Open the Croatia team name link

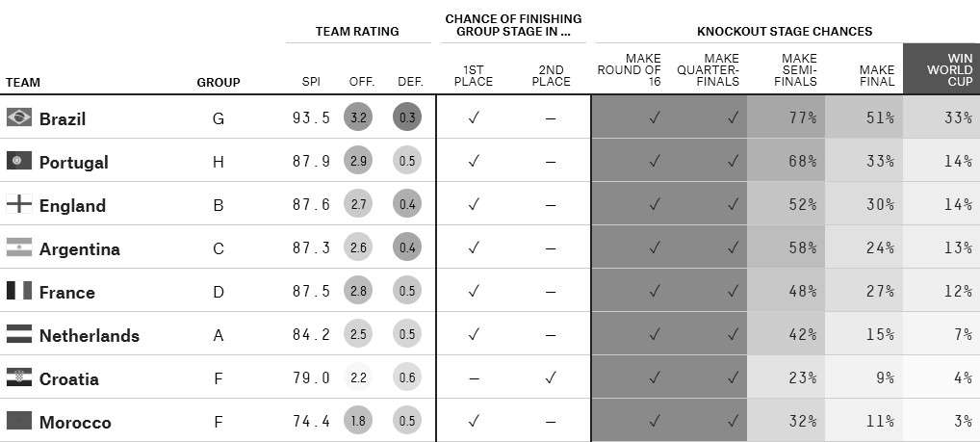[68, 378]
